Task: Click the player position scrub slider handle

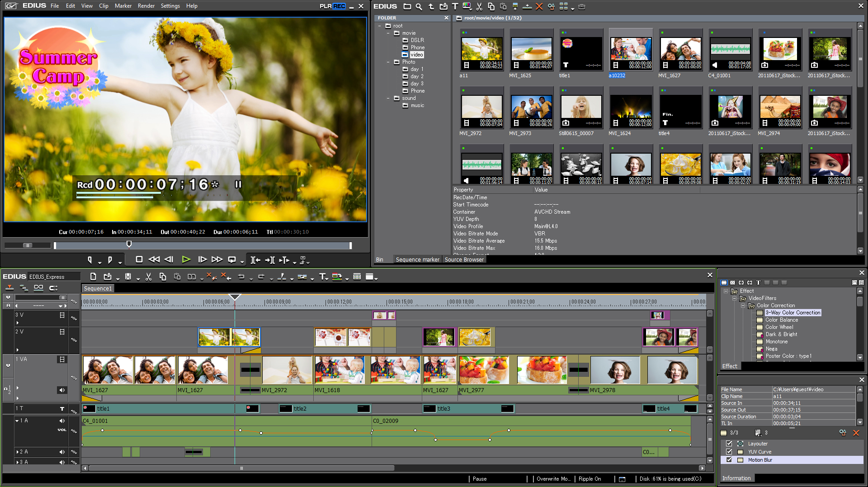Action: pyautogui.click(x=129, y=244)
